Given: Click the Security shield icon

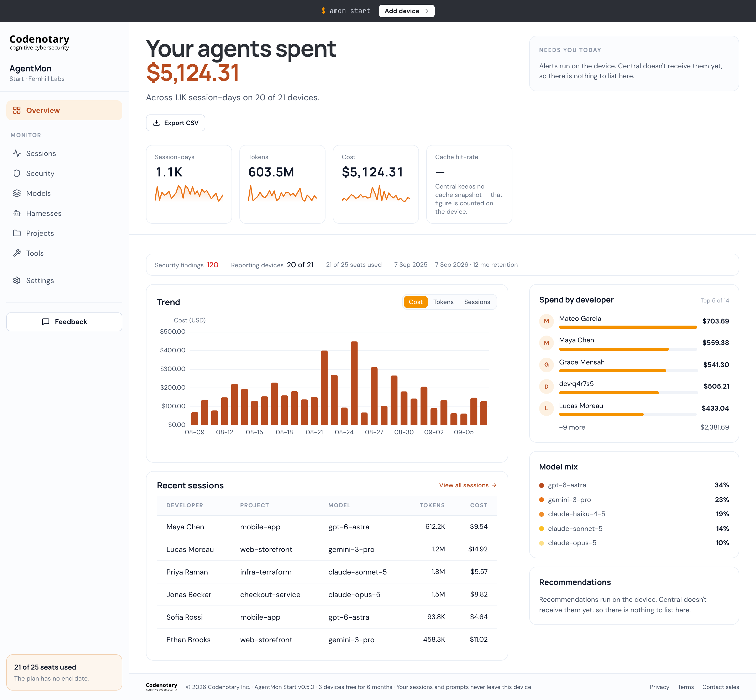Looking at the screenshot, I should (x=17, y=174).
